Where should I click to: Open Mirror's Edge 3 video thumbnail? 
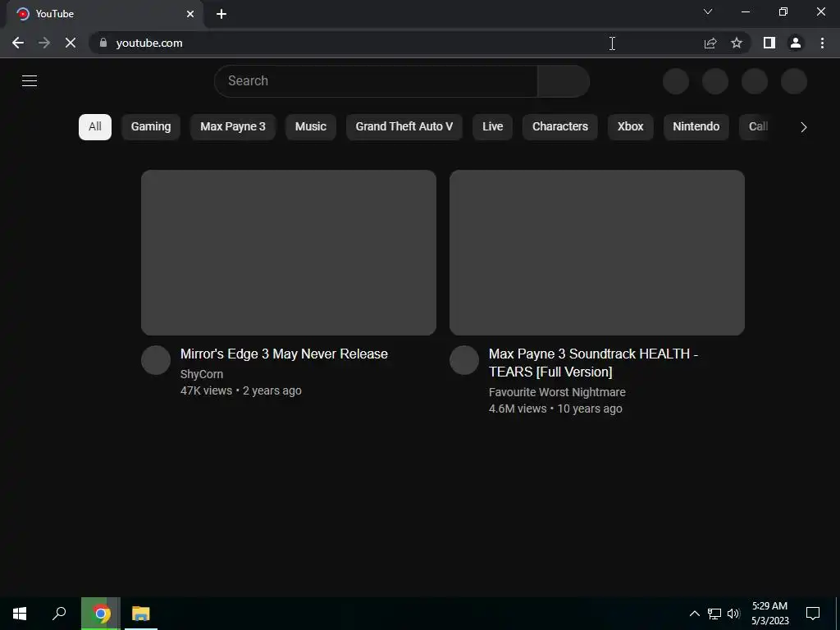[x=289, y=253]
